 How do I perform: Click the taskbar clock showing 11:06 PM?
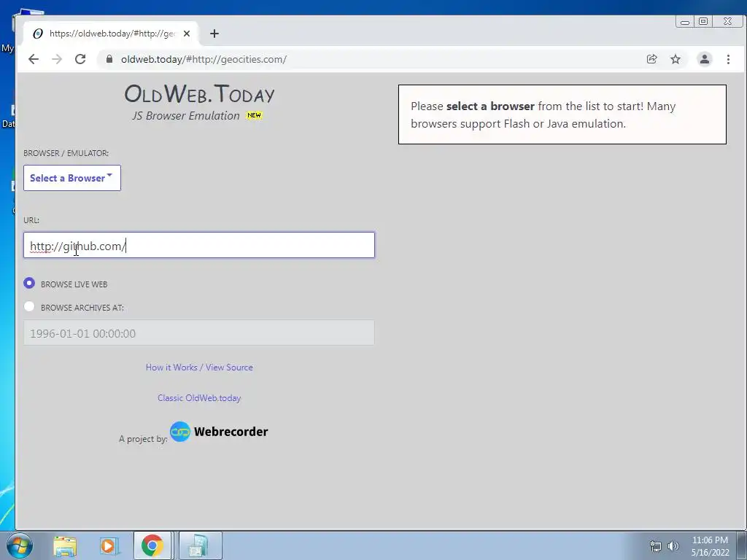pyautogui.click(x=710, y=546)
